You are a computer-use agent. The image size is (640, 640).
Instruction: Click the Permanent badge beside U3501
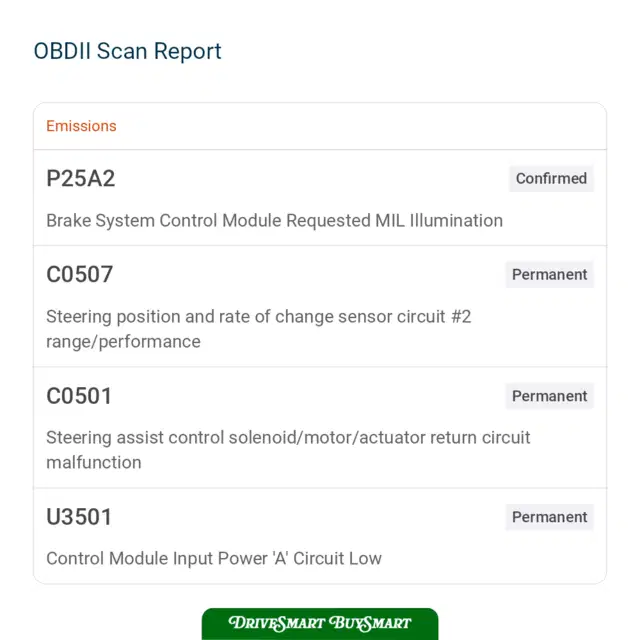point(549,517)
